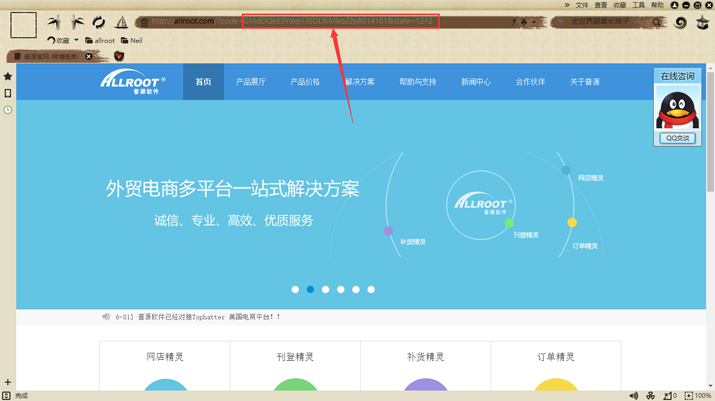Click the 100% zoom level control
715x401 pixels.
698,396
